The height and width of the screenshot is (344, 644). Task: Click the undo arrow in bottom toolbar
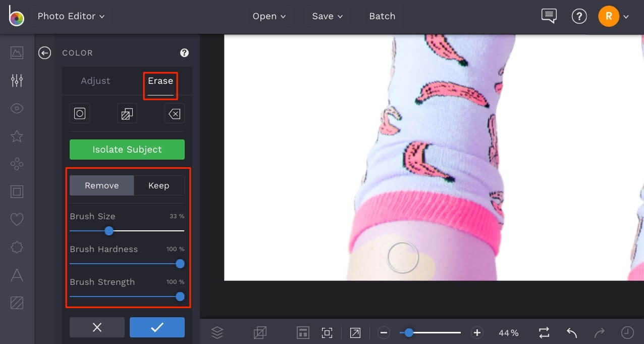pos(571,332)
